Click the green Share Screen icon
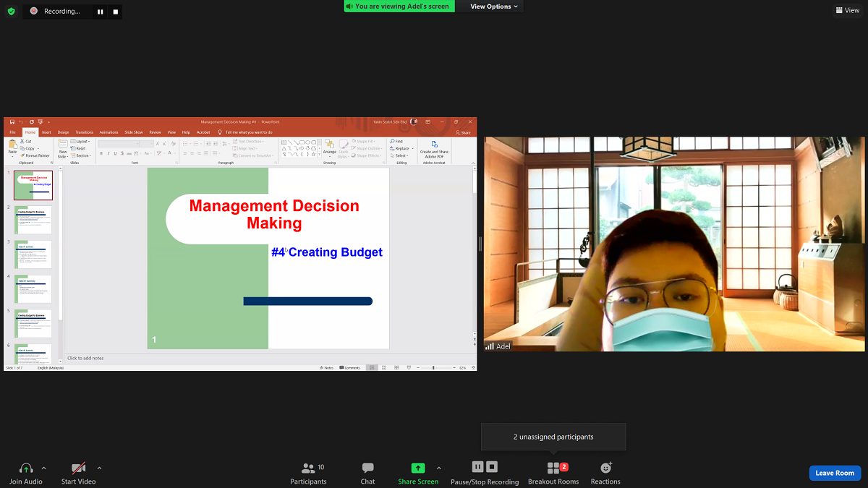The image size is (868, 488). [x=418, y=468]
